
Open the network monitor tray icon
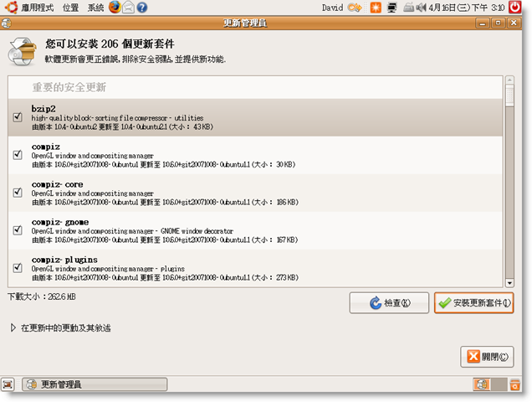click(391, 8)
